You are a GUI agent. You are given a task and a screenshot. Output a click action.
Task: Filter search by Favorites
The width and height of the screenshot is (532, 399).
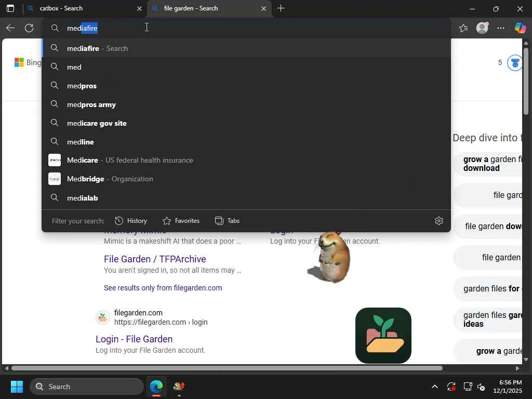click(181, 221)
